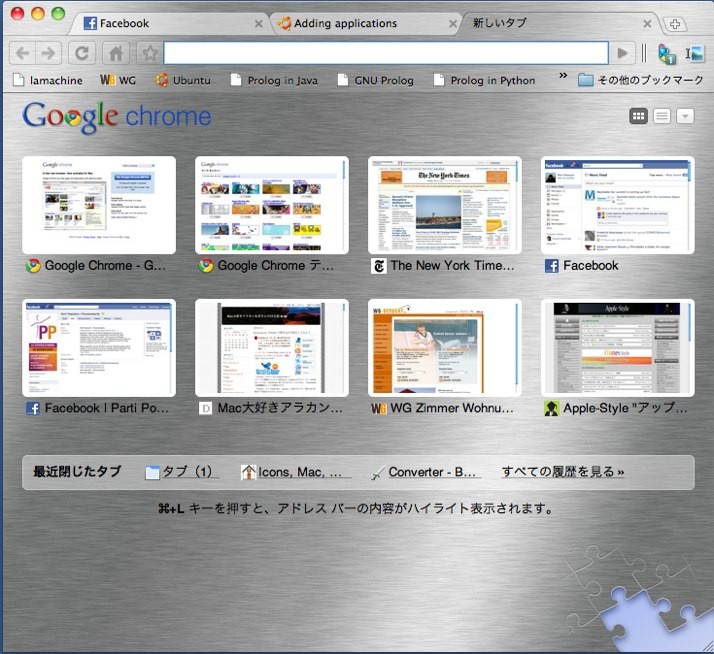Open the Google Chrome - G... thumbnail
This screenshot has height=654, width=714.
[x=99, y=205]
